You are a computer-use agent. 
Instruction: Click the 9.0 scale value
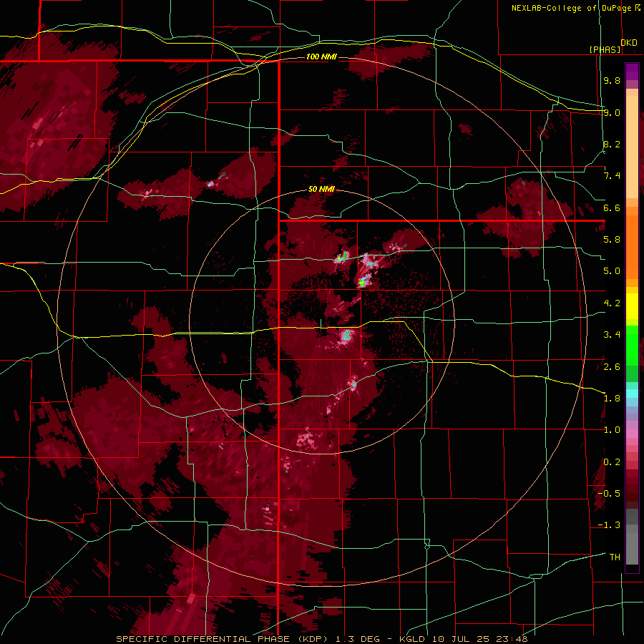(x=612, y=112)
